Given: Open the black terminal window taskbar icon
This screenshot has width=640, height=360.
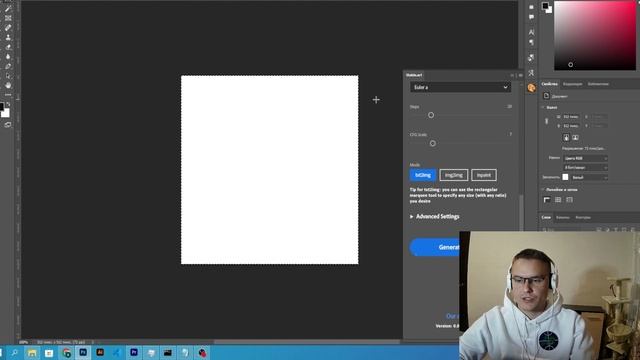Looking at the screenshot, I should click(168, 353).
